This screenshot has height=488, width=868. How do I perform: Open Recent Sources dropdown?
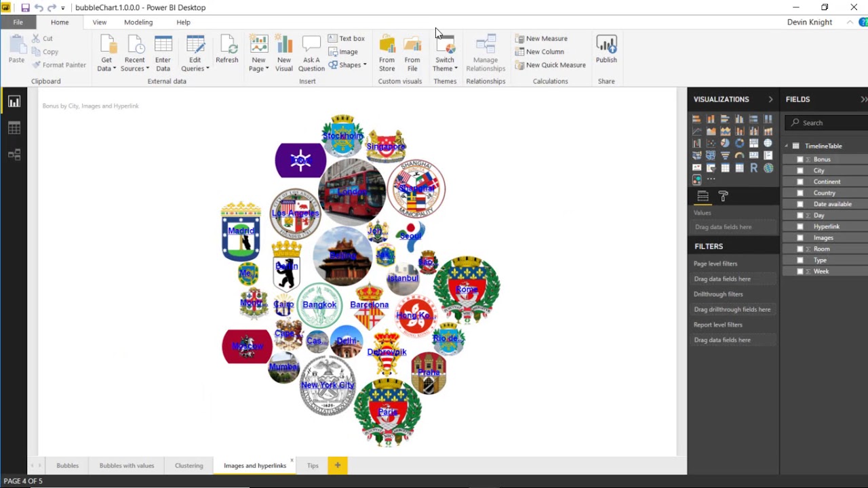click(134, 54)
